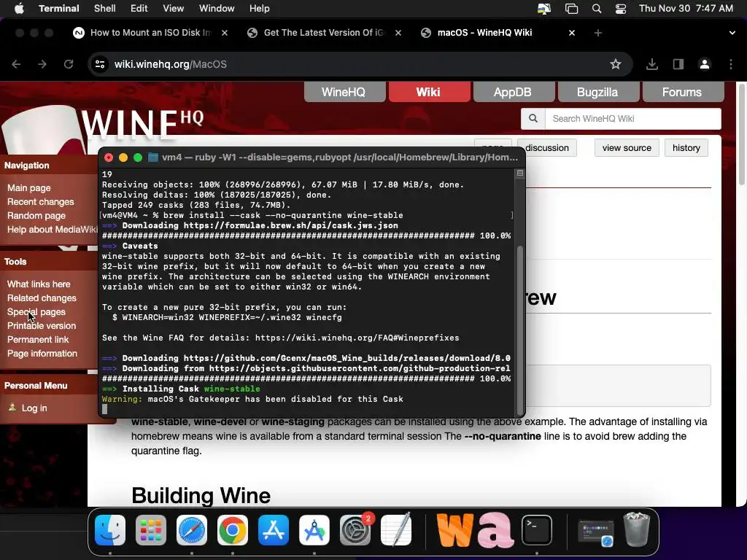The height and width of the screenshot is (560, 747).
Task: Go forward in Chrome browser
Action: coord(42,64)
